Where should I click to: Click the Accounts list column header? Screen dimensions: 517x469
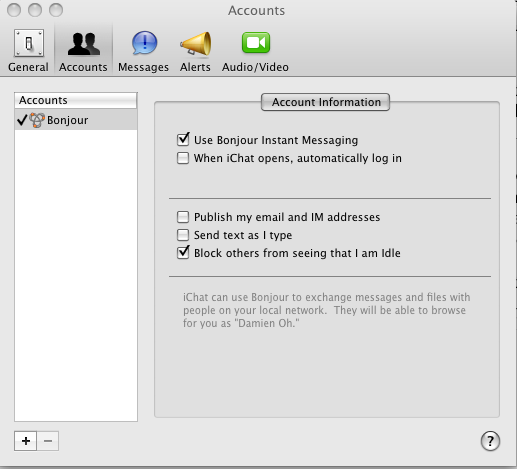point(76,100)
